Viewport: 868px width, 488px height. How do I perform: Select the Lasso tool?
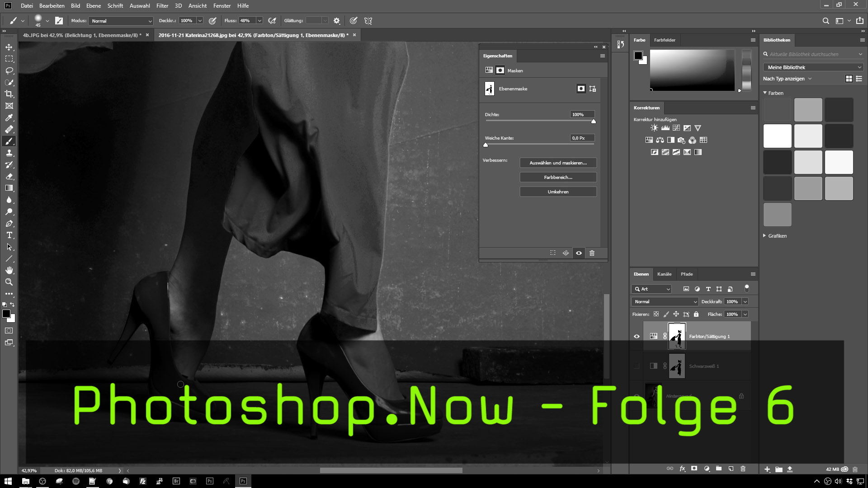pos(9,71)
